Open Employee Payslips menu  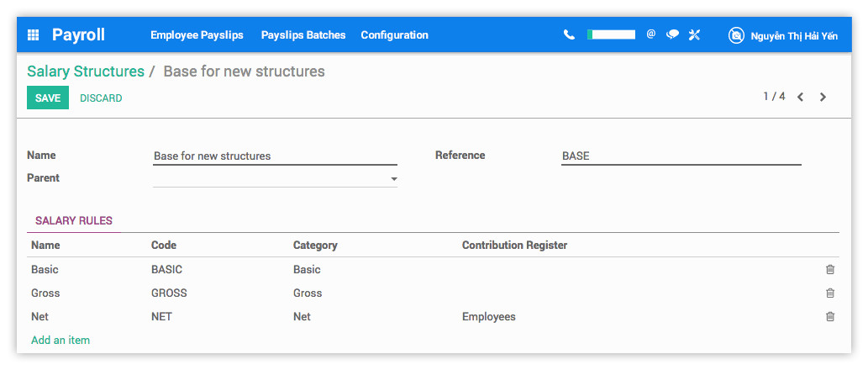pyautogui.click(x=197, y=35)
